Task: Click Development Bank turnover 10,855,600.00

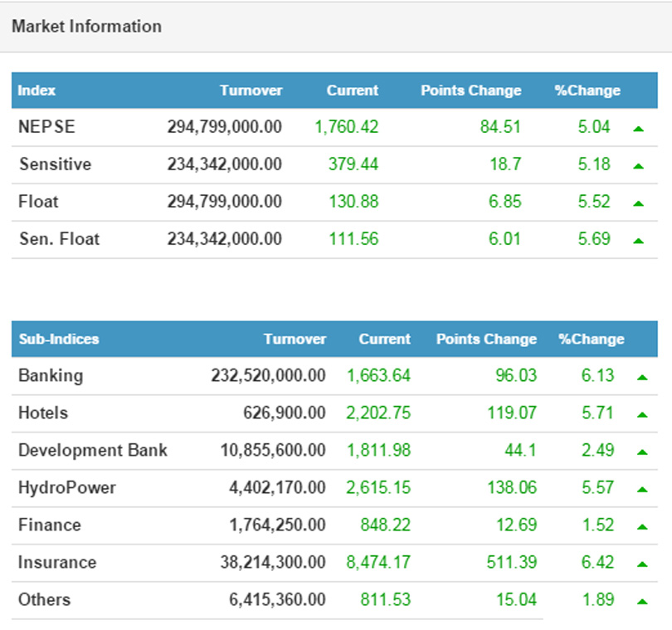Action: [273, 451]
